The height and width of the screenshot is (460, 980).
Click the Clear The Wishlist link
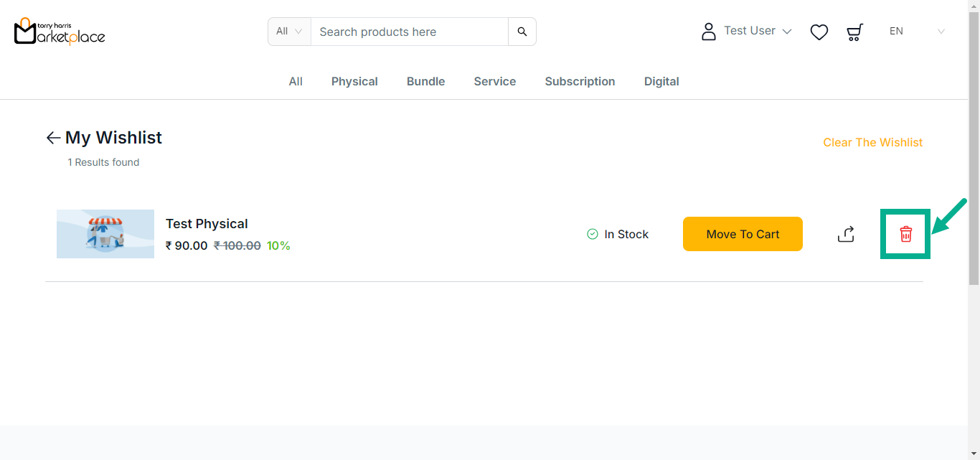(872, 142)
